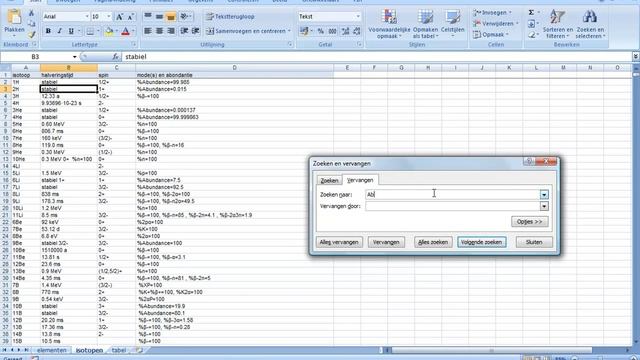
Task: Switch to the Zoeken tab in dialog
Action: [329, 180]
